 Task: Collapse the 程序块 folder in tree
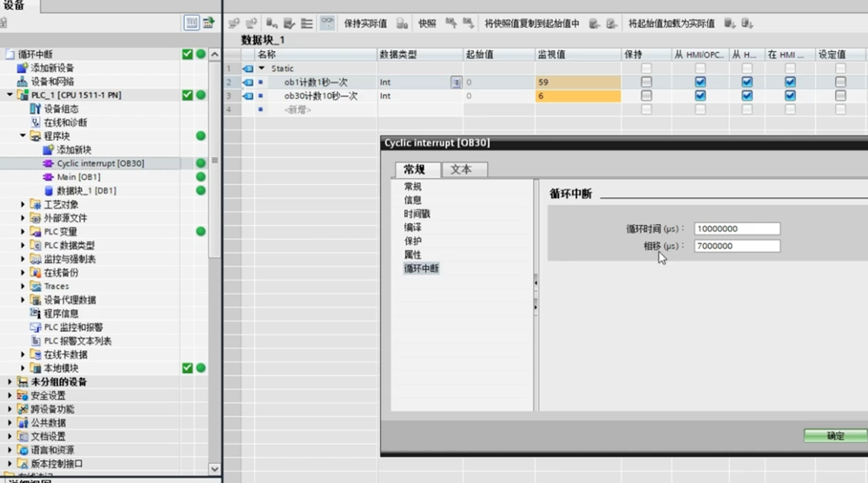pos(23,136)
